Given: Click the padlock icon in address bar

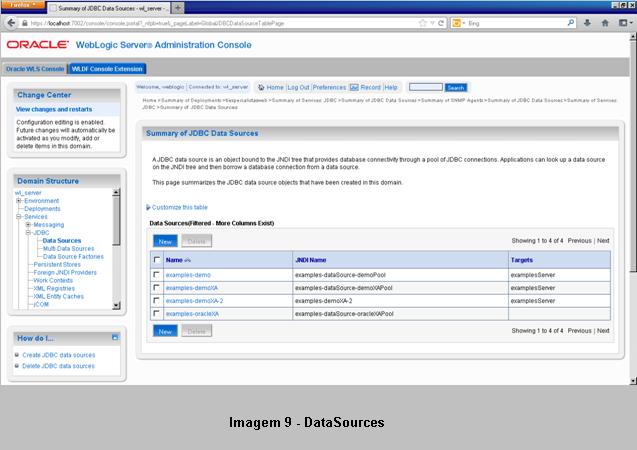Looking at the screenshot, I should pos(24,23).
